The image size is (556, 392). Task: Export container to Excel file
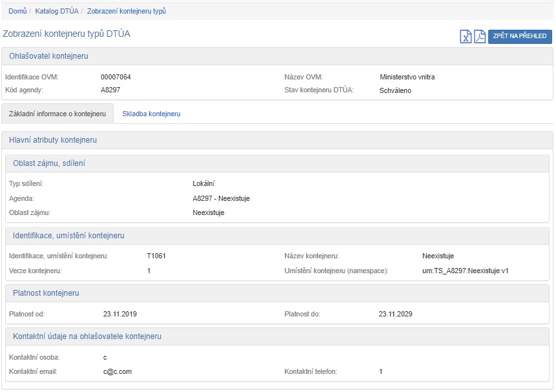(x=466, y=36)
